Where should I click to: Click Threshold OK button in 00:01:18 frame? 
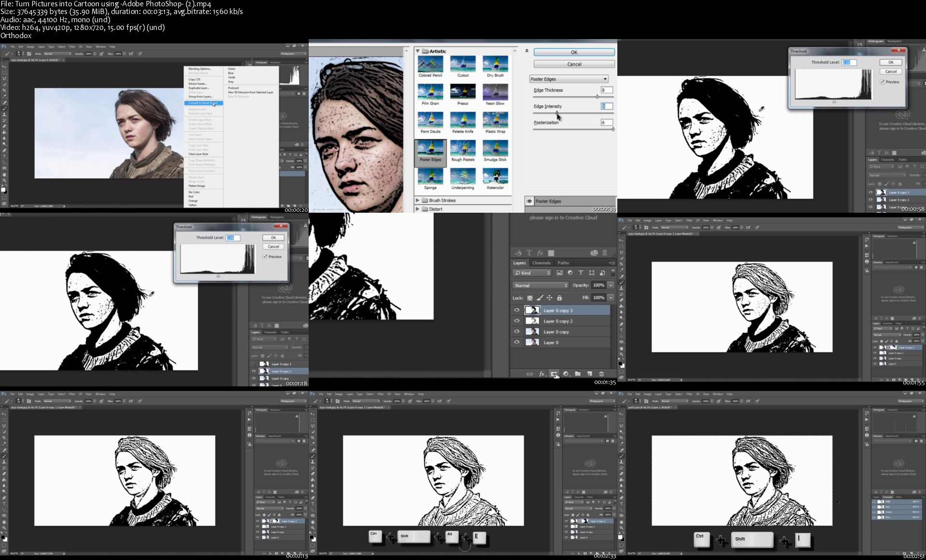pos(273,237)
